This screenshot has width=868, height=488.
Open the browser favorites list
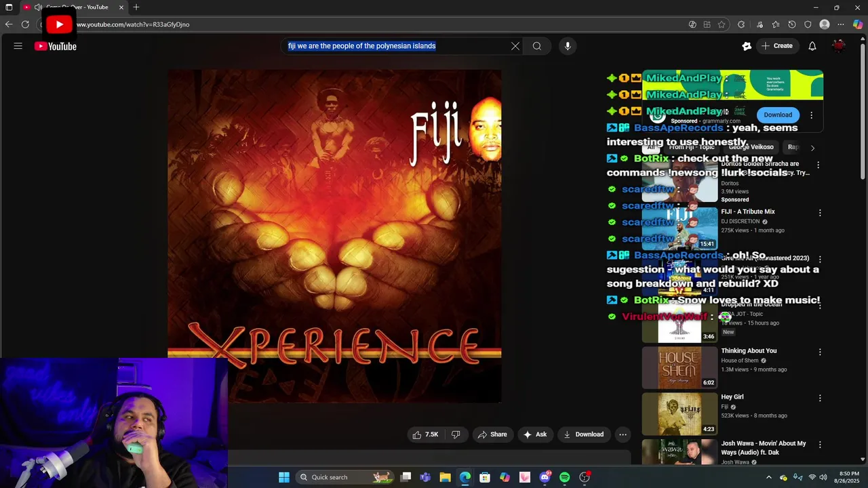click(x=776, y=24)
